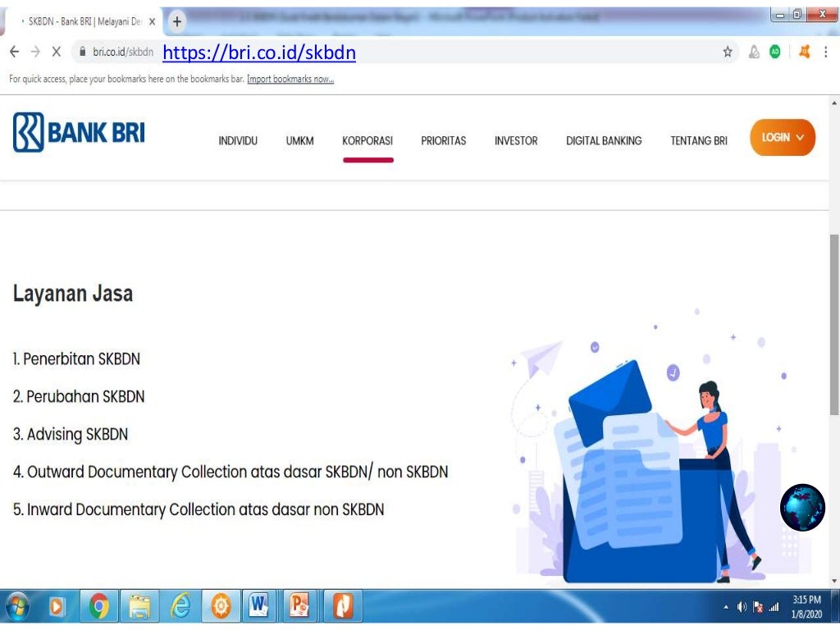Screen dimensions: 840x630
Task: Switch to Microsoft Word in taskbar
Action: click(x=259, y=607)
